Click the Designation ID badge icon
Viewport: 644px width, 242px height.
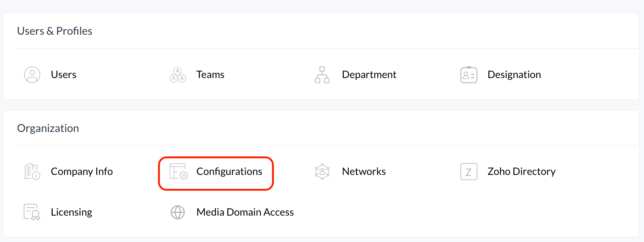(469, 75)
